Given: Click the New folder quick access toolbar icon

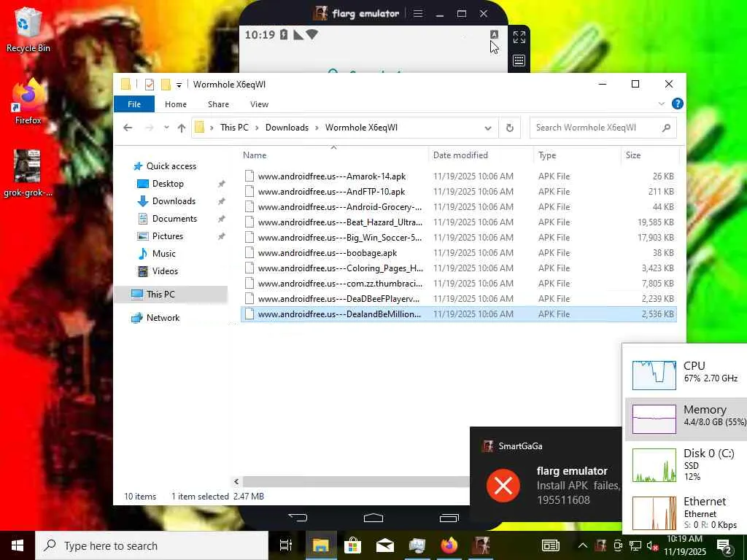Looking at the screenshot, I should 166,85.
